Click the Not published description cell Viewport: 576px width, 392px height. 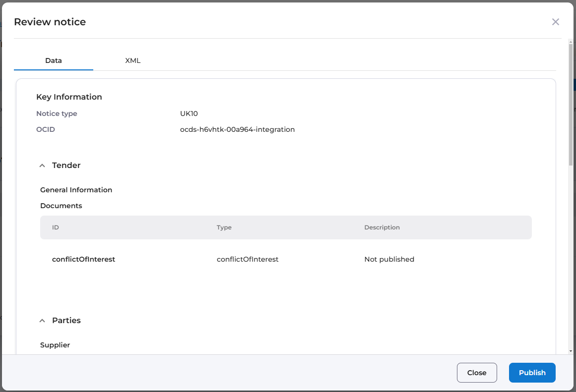[x=389, y=259]
